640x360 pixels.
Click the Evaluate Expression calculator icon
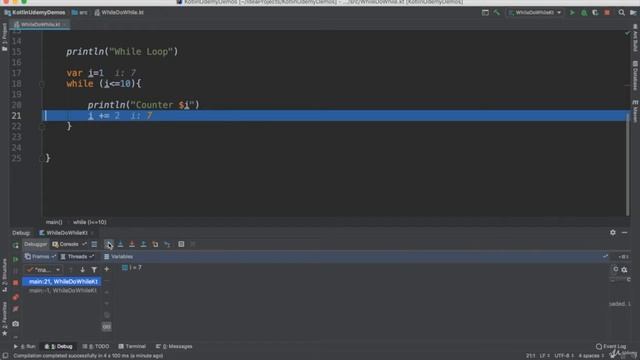point(181,244)
